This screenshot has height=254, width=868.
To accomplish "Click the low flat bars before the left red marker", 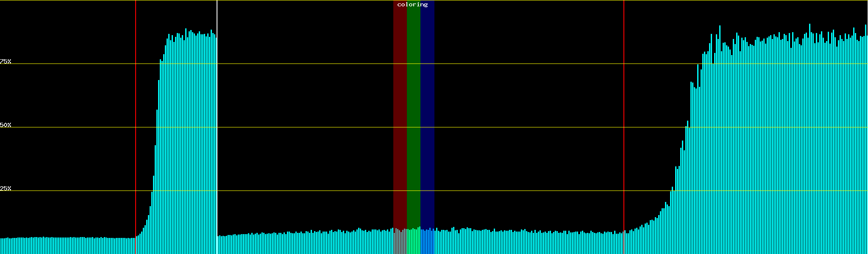I will (68, 246).
